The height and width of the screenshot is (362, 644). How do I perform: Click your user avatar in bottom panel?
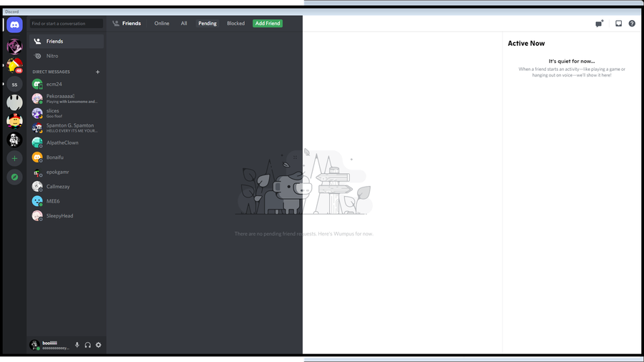tap(35, 345)
